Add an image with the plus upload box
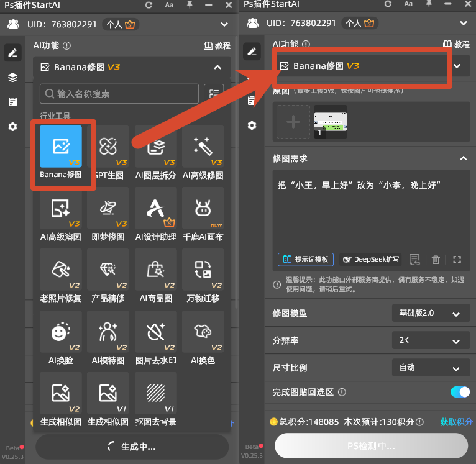 pyautogui.click(x=293, y=122)
